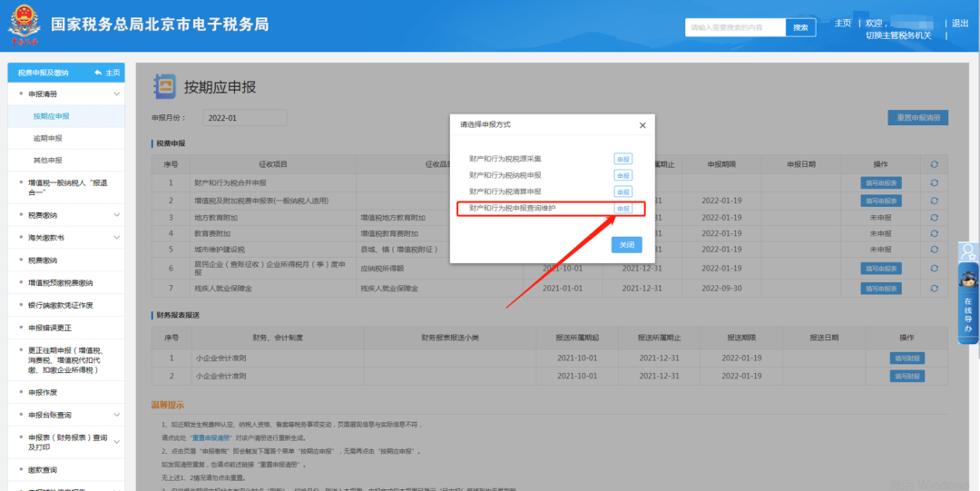The width and height of the screenshot is (980, 491).
Task: Click the 温馨提示 heading
Action: pos(168,406)
